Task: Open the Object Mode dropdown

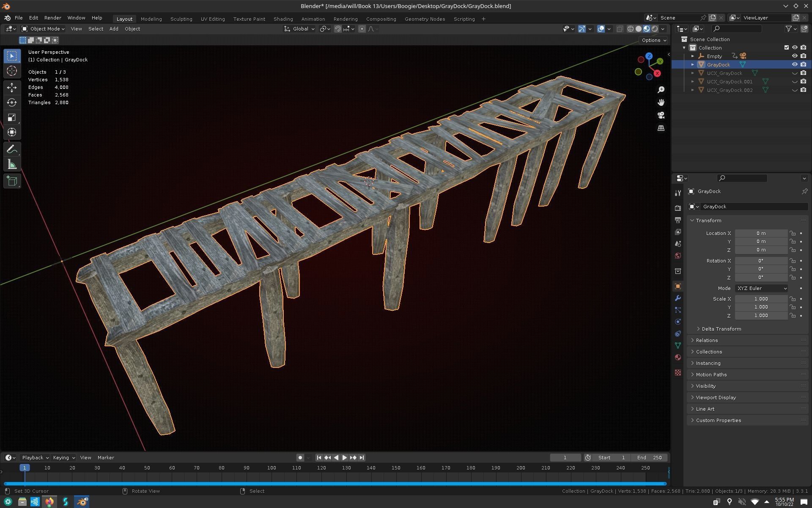Action: pyautogui.click(x=43, y=29)
